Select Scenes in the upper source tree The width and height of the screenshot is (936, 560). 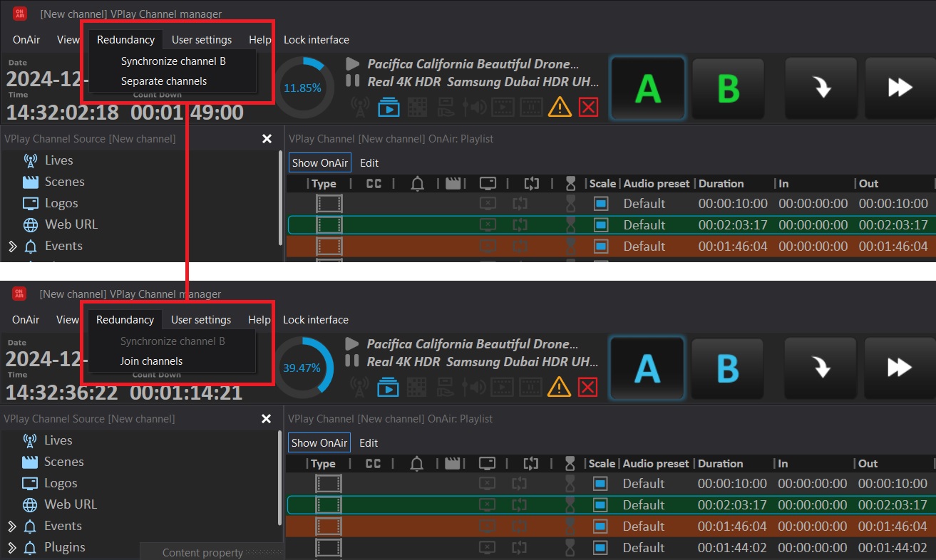65,182
